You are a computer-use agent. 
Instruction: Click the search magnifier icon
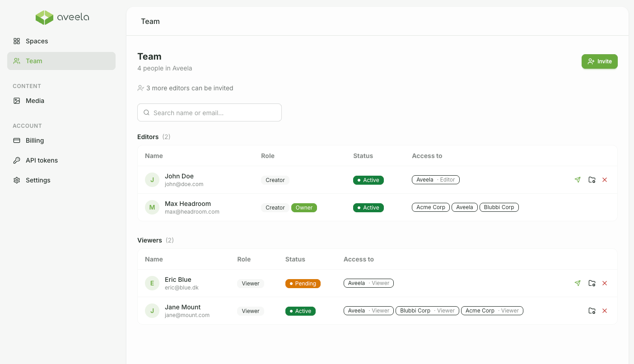click(x=146, y=112)
